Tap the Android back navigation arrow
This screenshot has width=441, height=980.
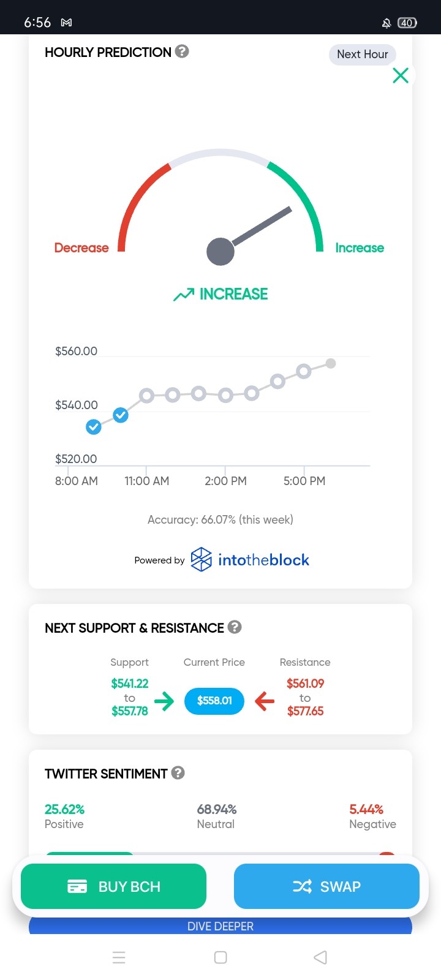[x=320, y=957]
